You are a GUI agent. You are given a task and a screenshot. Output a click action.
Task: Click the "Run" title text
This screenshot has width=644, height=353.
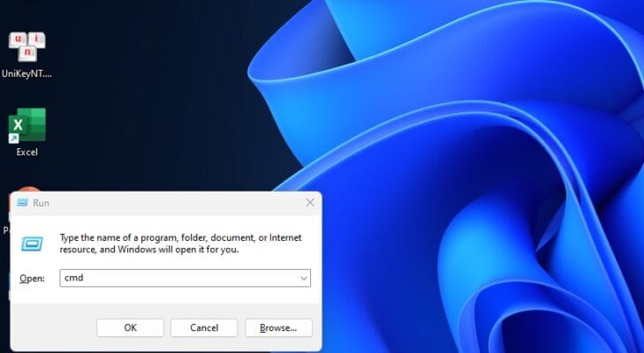coord(41,203)
